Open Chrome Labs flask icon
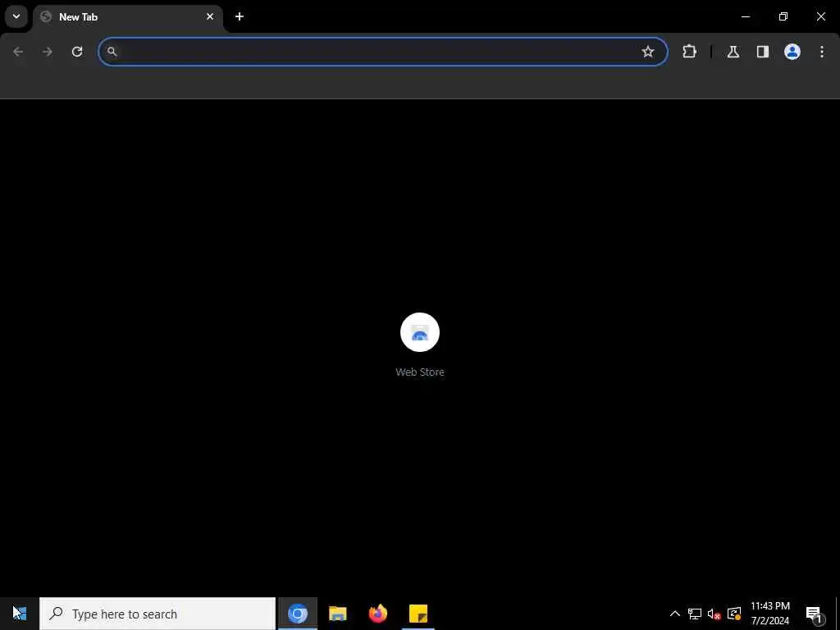This screenshot has height=630, width=840. pyautogui.click(x=733, y=52)
